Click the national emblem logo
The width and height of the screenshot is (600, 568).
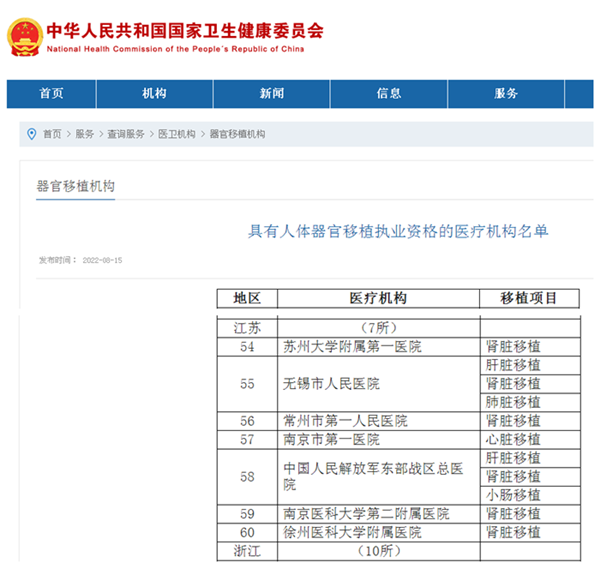[22, 35]
